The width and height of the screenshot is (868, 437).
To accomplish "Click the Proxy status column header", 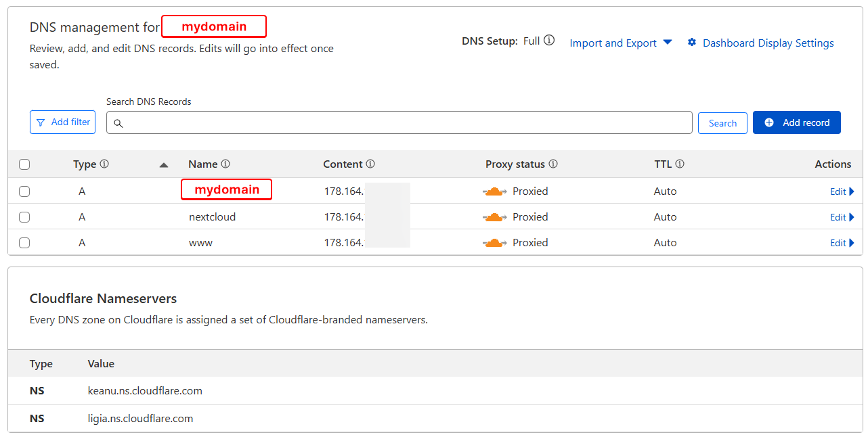I will point(515,164).
